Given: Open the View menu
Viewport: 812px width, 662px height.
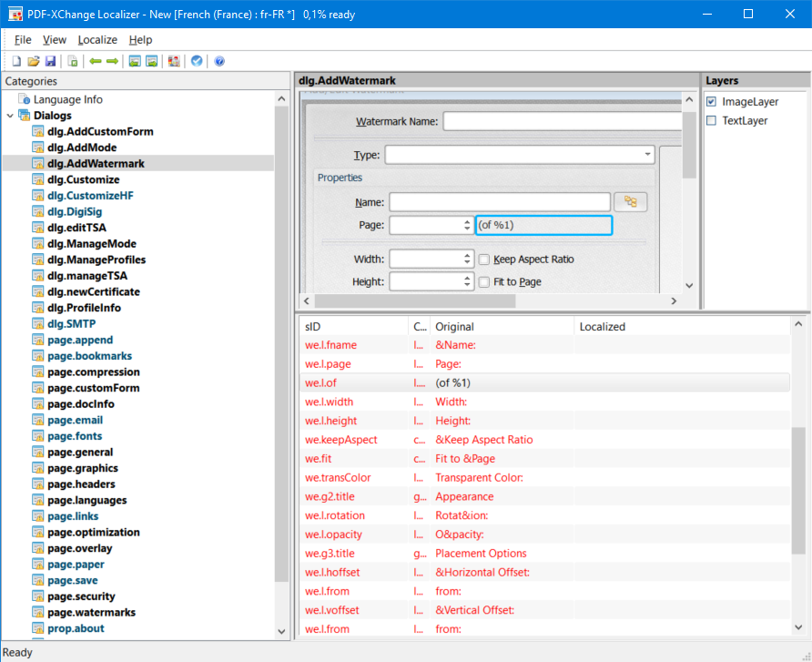Looking at the screenshot, I should [54, 39].
